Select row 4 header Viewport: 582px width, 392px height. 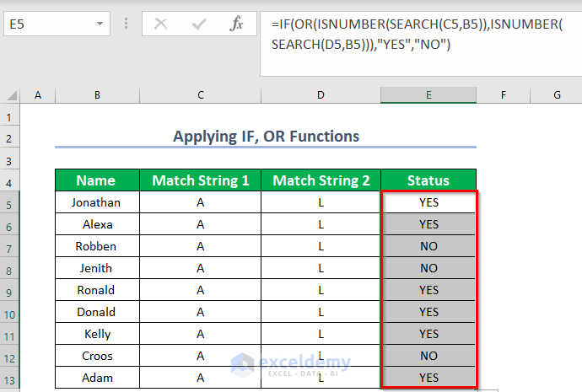coord(10,181)
